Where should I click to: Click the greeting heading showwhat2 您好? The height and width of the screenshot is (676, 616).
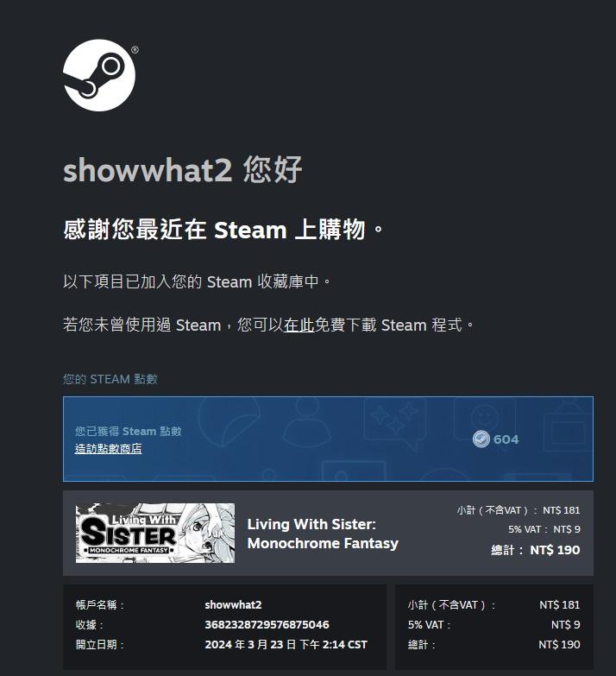point(182,170)
